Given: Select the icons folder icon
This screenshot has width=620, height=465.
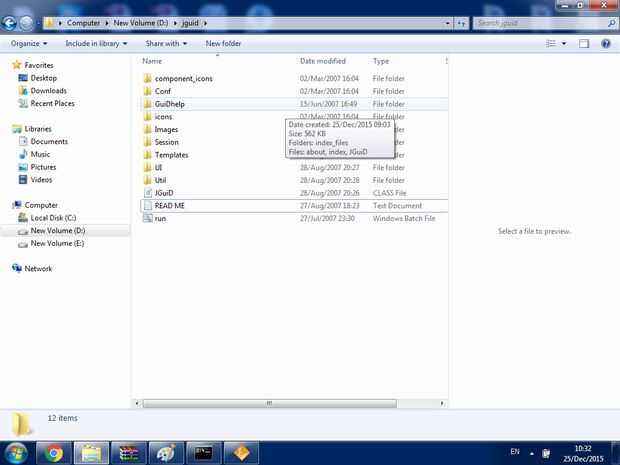Looking at the screenshot, I should click(x=147, y=117).
